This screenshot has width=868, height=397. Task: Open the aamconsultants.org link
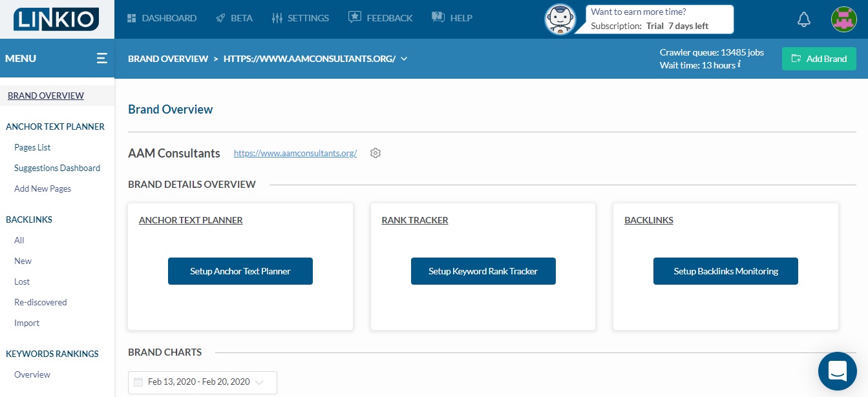coord(295,153)
